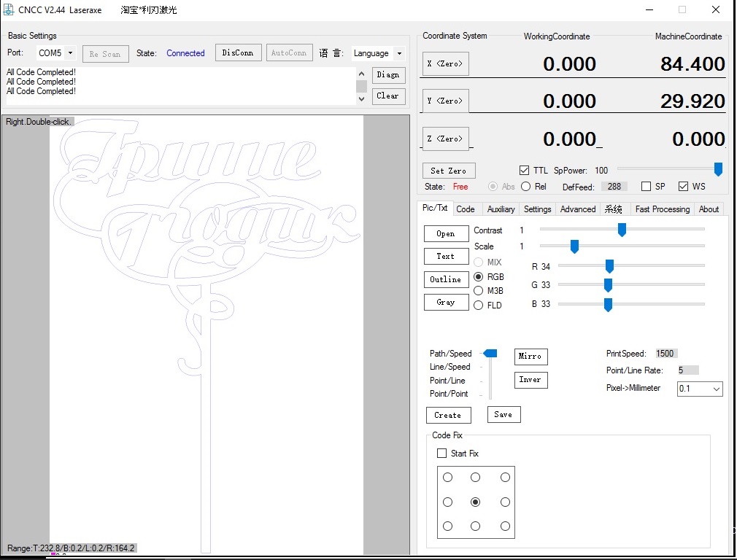This screenshot has width=737, height=560.
Task: Click the Connected state text
Action: (185, 53)
